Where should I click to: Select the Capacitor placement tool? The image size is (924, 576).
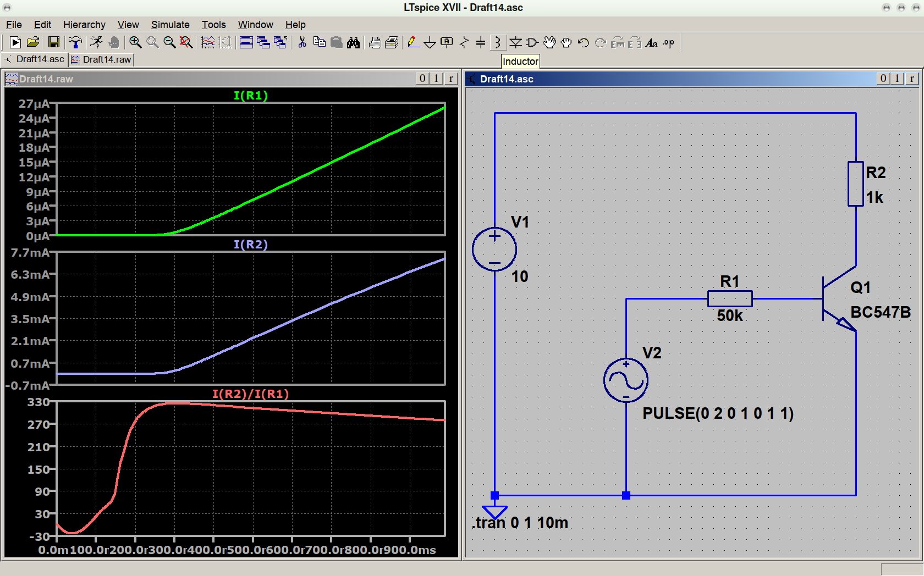pyautogui.click(x=481, y=42)
